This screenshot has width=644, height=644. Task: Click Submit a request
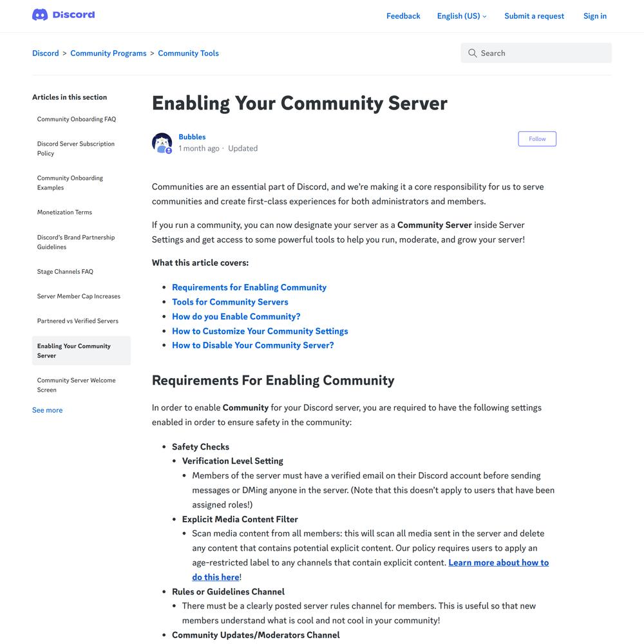point(534,16)
